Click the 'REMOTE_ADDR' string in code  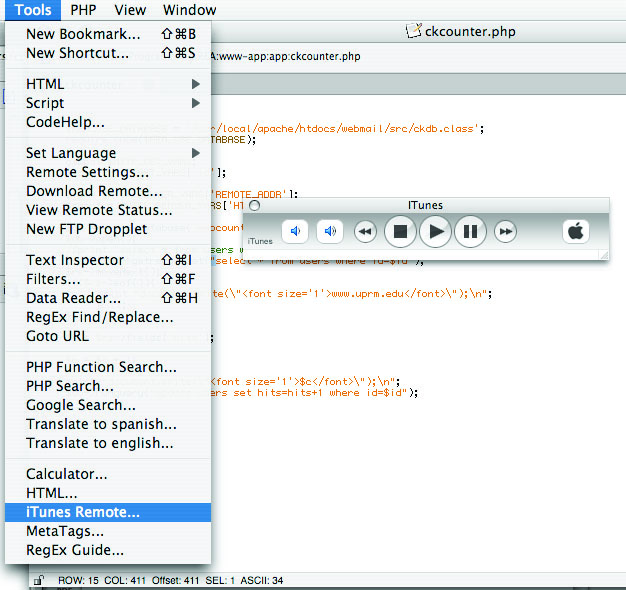(x=251, y=194)
